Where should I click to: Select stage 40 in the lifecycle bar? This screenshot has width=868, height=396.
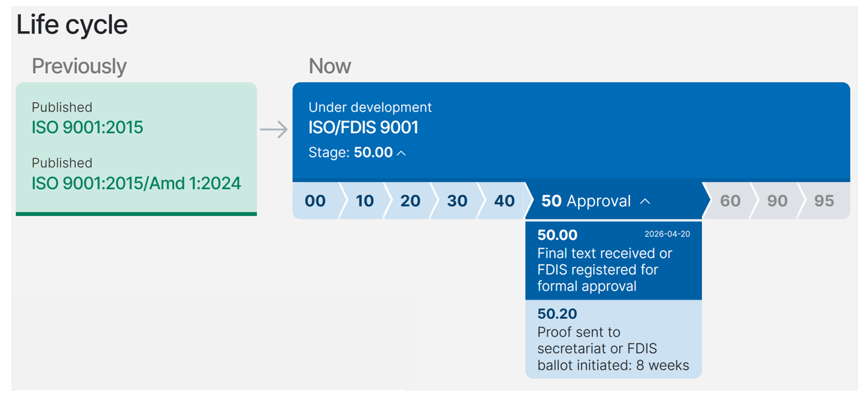(502, 200)
